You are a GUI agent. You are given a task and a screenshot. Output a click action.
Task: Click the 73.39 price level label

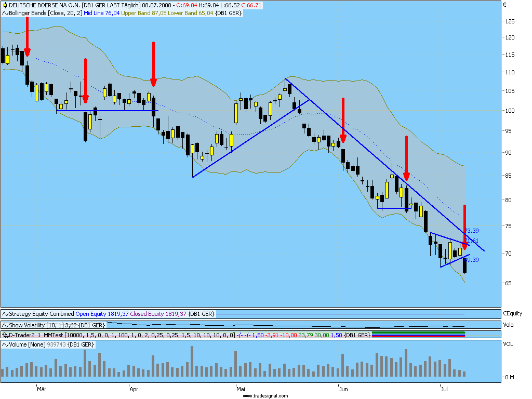coord(472,231)
